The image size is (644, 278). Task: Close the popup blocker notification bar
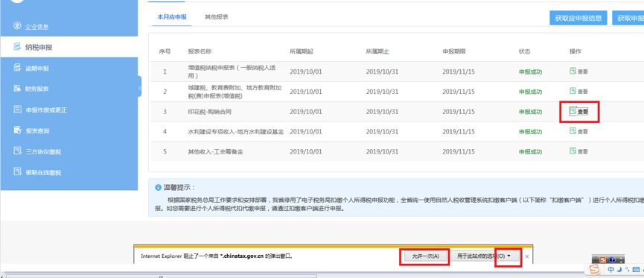point(527,256)
